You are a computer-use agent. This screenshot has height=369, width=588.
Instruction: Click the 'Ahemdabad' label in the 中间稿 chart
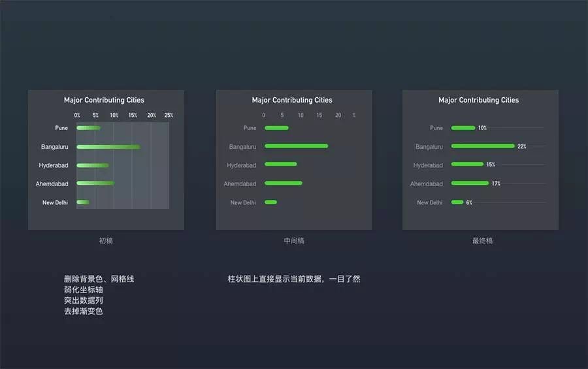coord(240,184)
